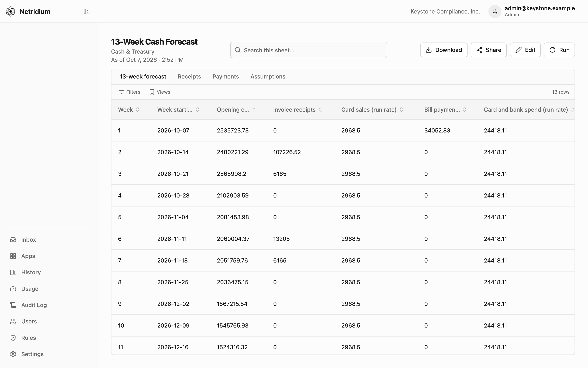Focus the Search this sheet field
This screenshot has height=368, width=588.
(x=308, y=50)
